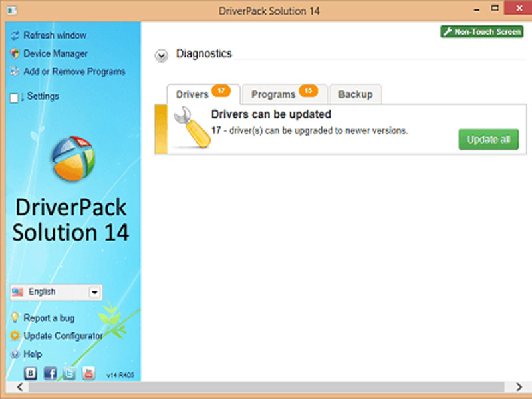Toggle the Non-Touch Screen button
Viewport: 532px width, 399px height.
point(481,31)
